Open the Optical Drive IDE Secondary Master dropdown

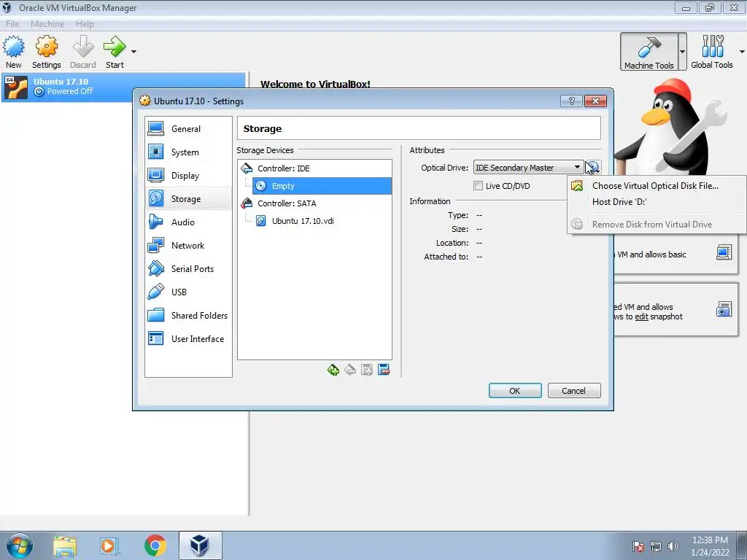point(528,168)
